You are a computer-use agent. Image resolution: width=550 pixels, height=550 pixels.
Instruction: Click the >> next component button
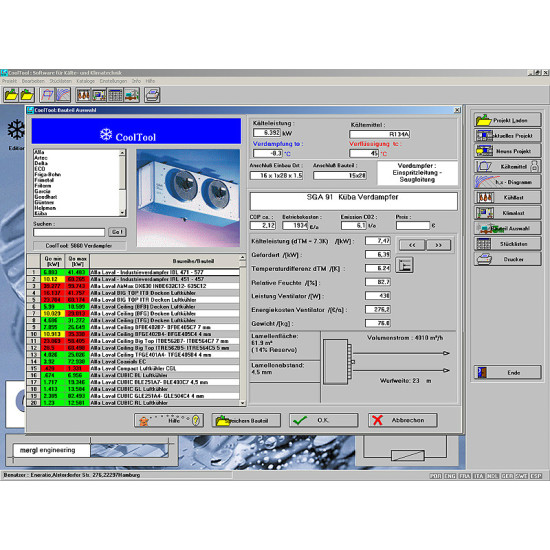[438, 245]
